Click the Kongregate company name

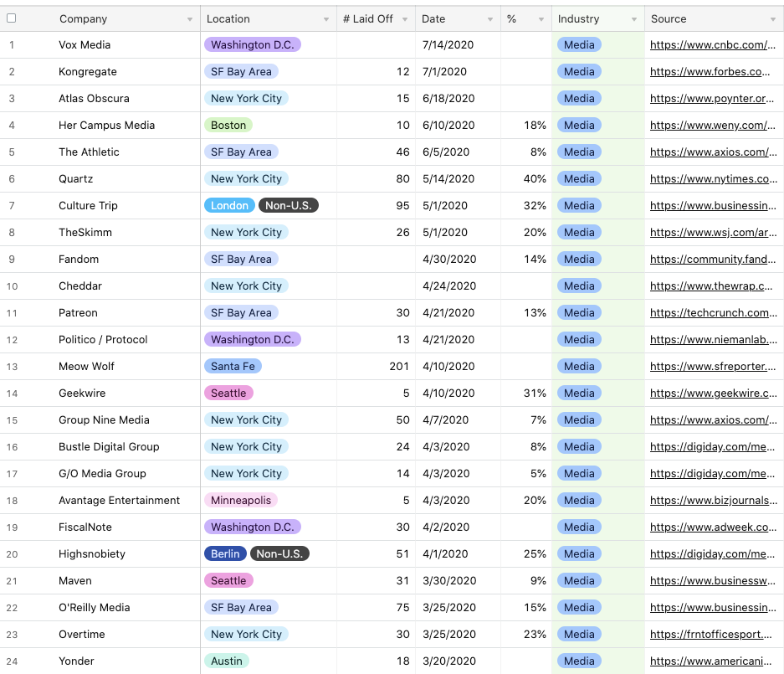tap(88, 72)
